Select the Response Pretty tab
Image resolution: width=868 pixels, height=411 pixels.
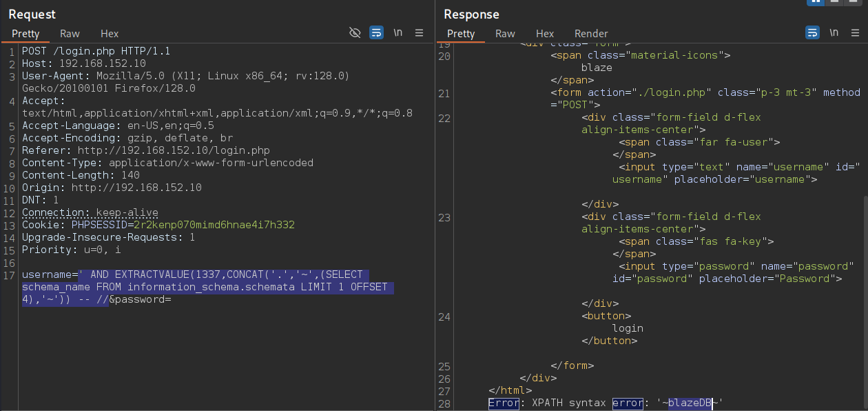[461, 33]
